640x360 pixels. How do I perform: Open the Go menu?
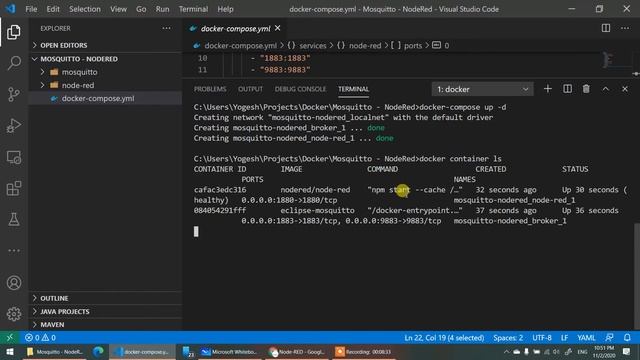click(141, 9)
